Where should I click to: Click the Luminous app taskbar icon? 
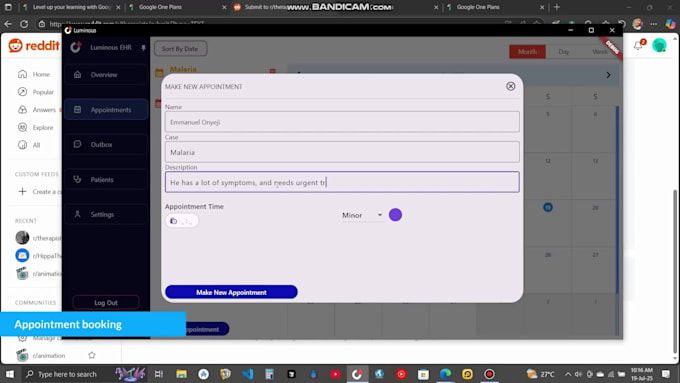tap(357, 374)
